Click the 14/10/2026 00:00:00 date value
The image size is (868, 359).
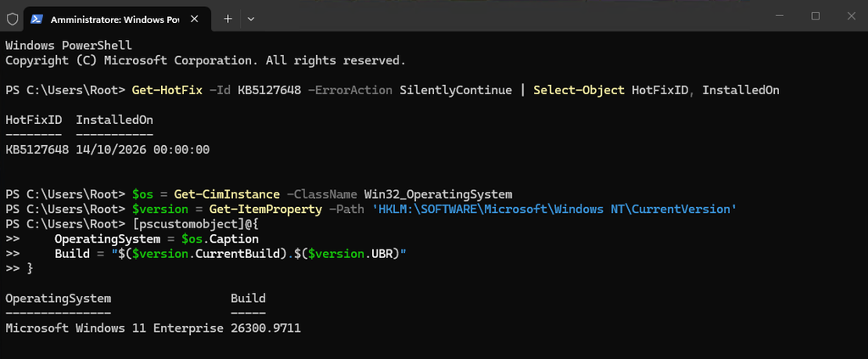click(142, 150)
